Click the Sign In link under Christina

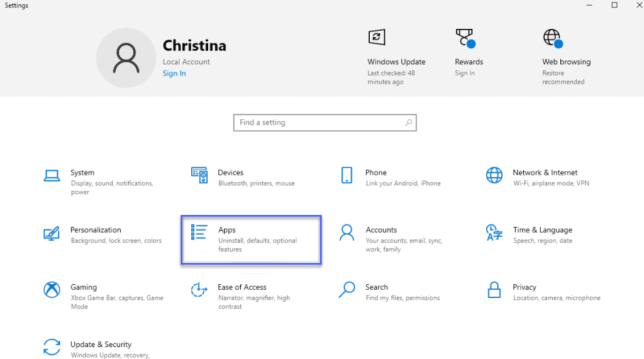point(174,73)
